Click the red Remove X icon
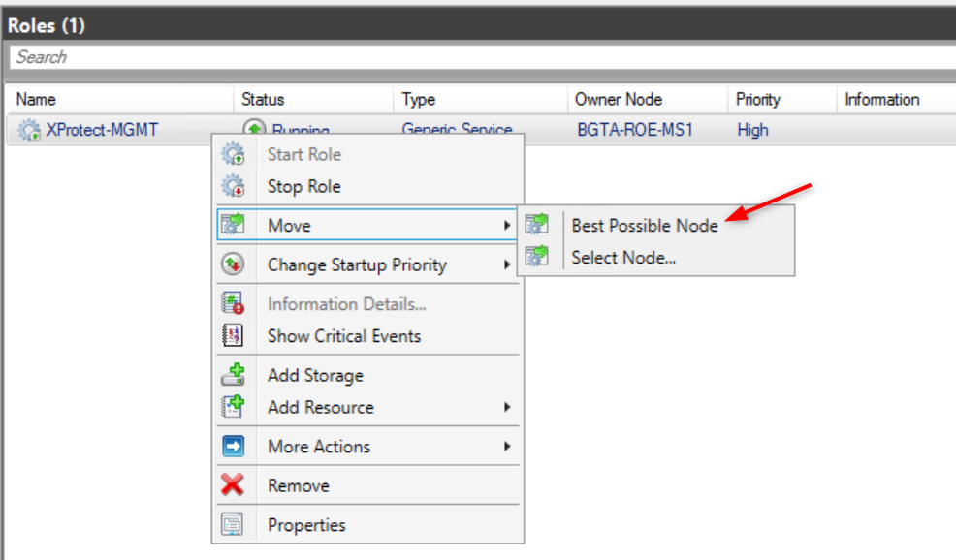956x560 pixels. tap(233, 485)
